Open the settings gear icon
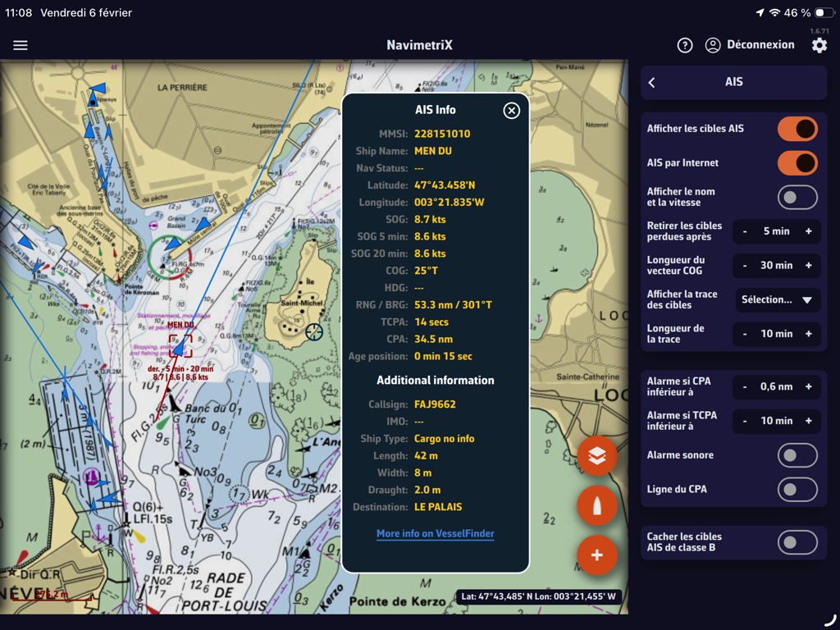This screenshot has width=840, height=630. coord(819,45)
